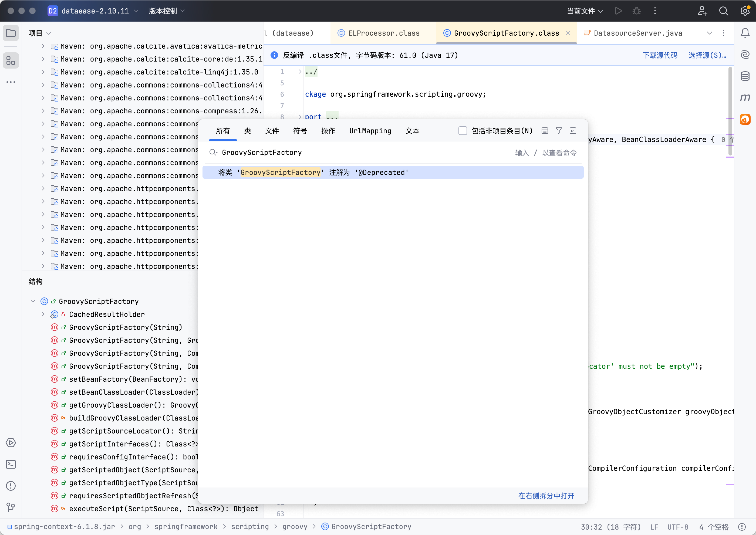Click the info icon in decompiler banner
Image resolution: width=756 pixels, height=535 pixels.
click(x=274, y=55)
